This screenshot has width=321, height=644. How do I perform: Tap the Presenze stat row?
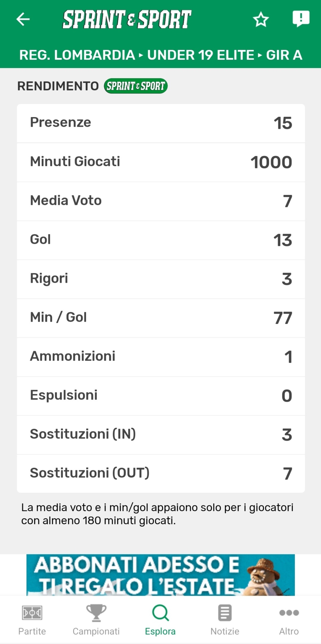pyautogui.click(x=161, y=123)
